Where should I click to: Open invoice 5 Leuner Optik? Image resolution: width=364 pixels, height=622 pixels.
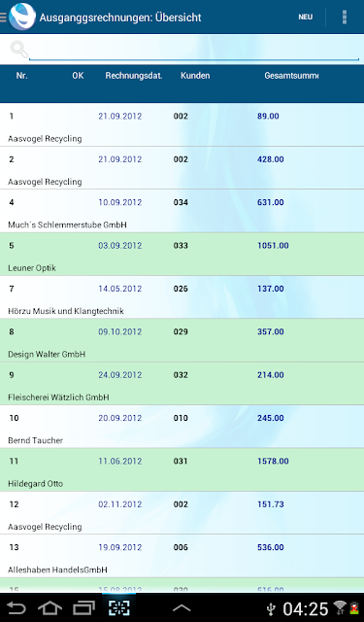point(182,255)
